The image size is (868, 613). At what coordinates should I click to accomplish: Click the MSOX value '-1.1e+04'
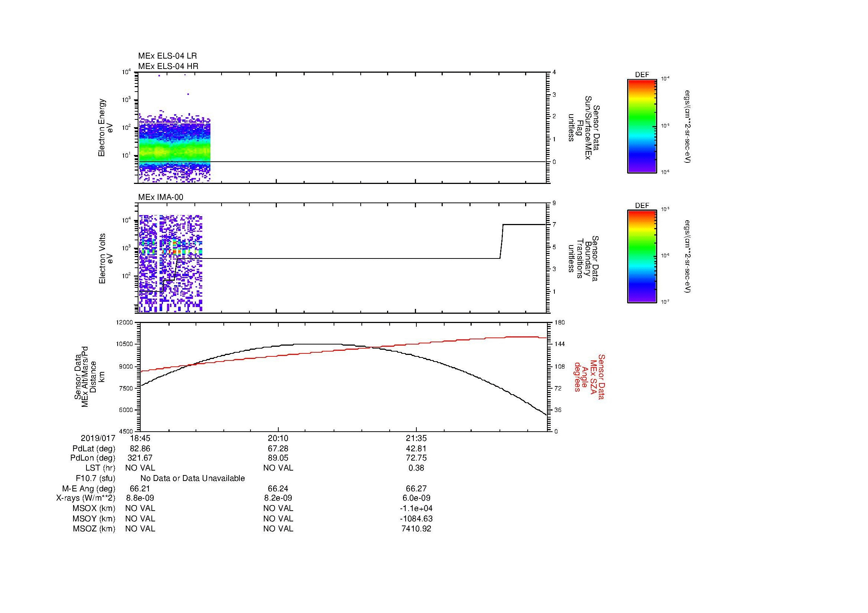[x=416, y=508]
